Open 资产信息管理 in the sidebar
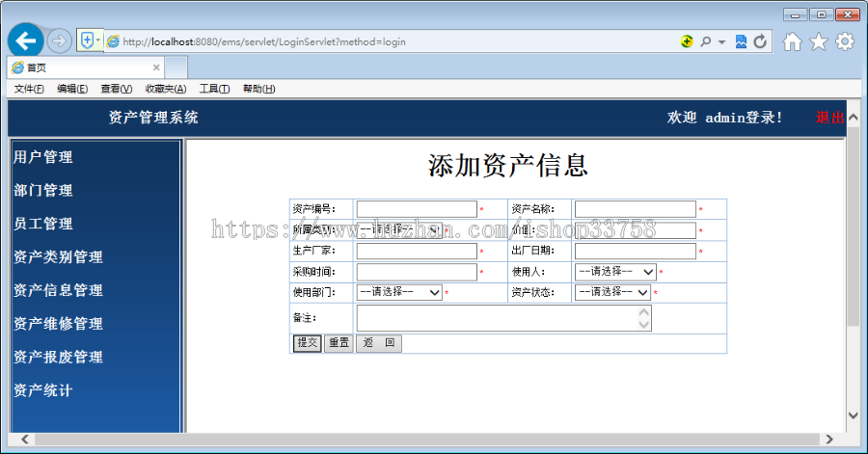The width and height of the screenshot is (868, 454). click(58, 290)
